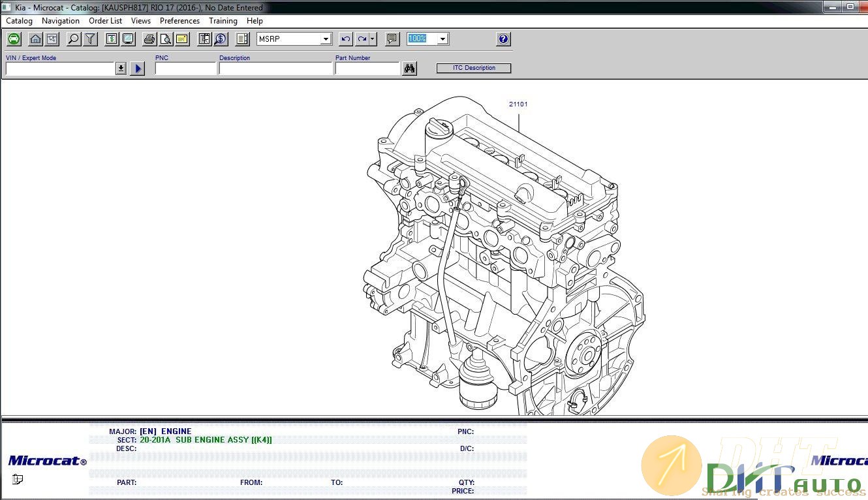Open the Navigation menu
Image resolution: width=868 pixels, height=500 pixels.
click(x=61, y=21)
